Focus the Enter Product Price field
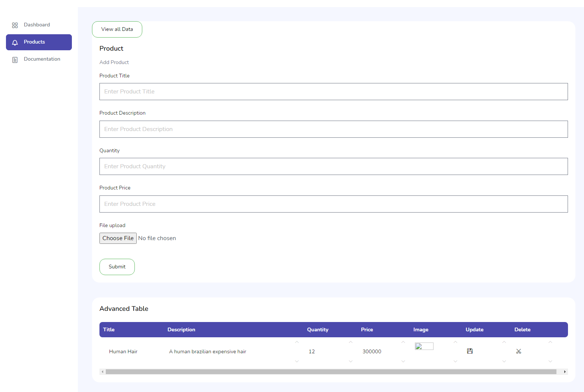Viewport: 584px width, 392px height. coord(333,204)
